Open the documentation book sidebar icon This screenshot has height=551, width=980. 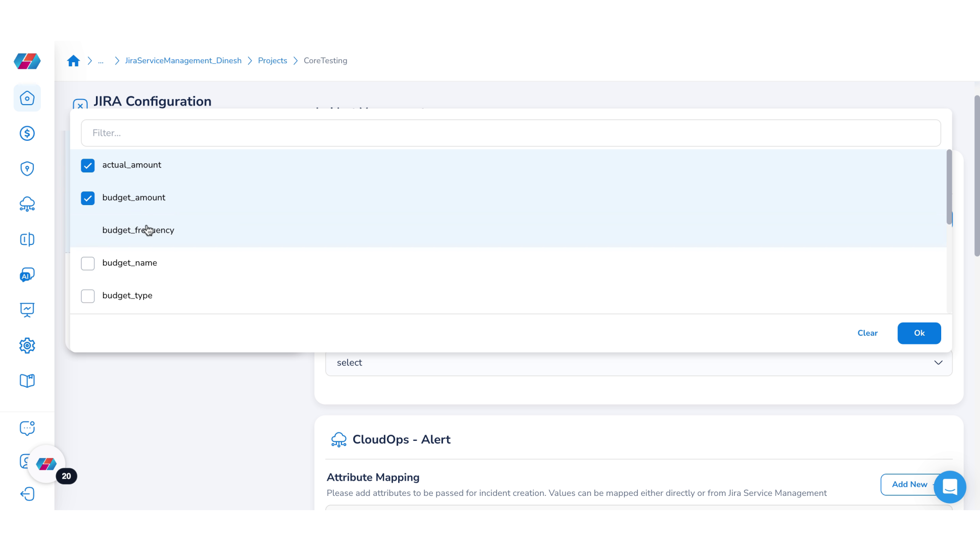coord(27,381)
